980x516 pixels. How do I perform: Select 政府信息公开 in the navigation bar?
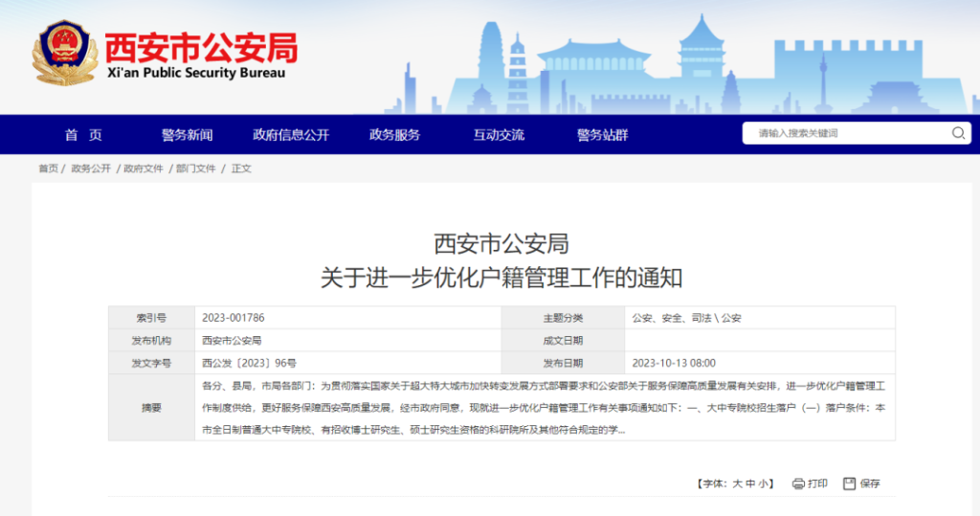(291, 135)
